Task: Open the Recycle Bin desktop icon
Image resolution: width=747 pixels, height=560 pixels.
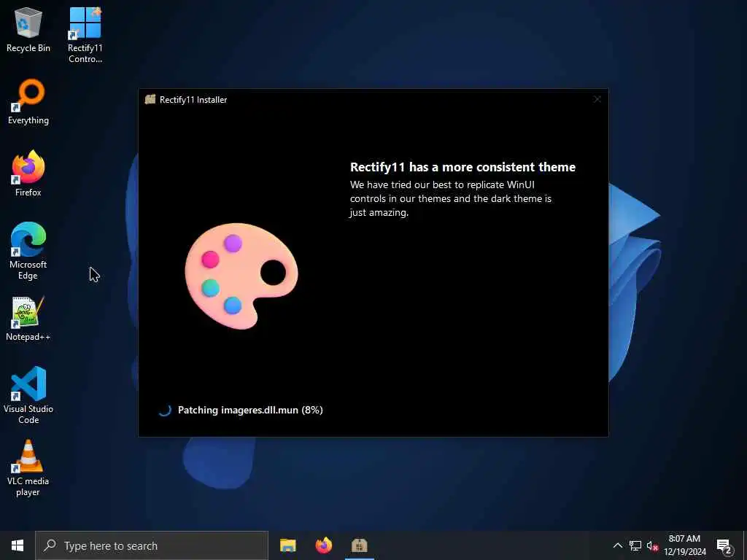Action: point(28,29)
